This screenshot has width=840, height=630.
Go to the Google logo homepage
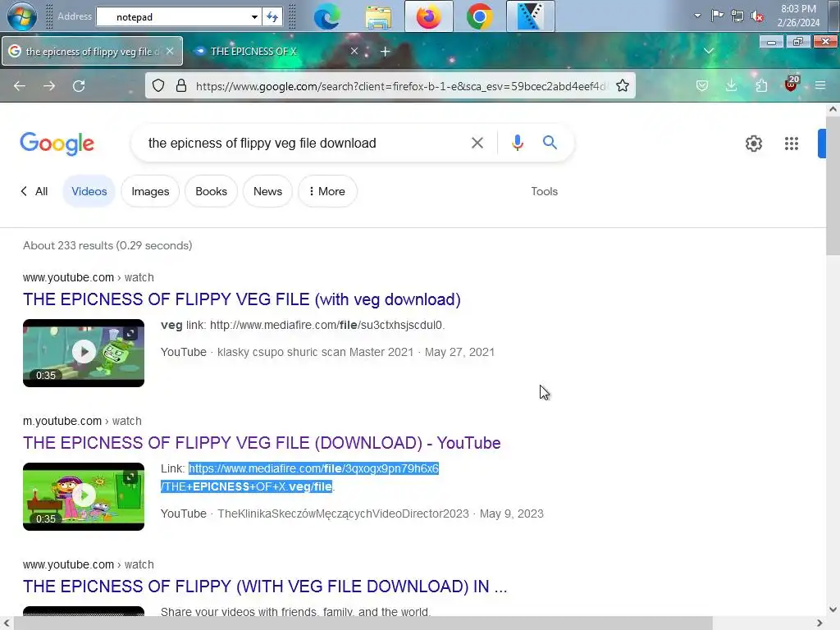point(57,144)
